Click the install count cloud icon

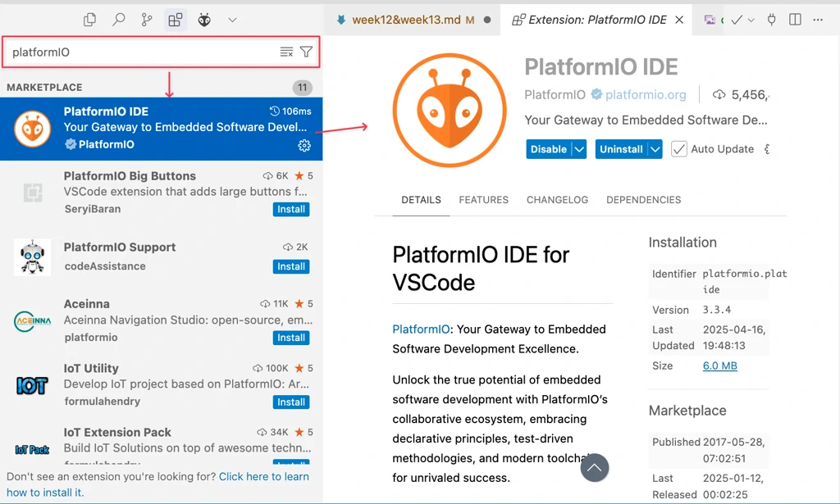click(x=719, y=95)
